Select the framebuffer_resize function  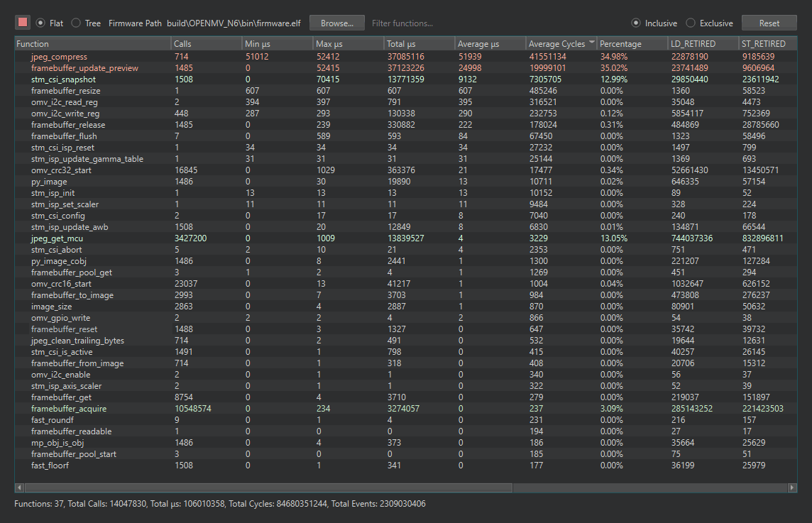(x=406, y=91)
